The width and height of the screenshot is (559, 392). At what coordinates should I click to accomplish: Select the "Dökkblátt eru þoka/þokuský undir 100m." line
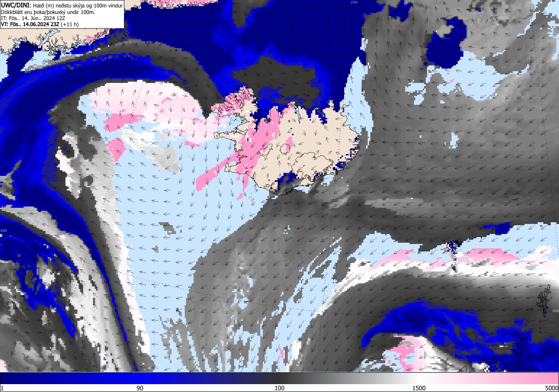(x=48, y=12)
